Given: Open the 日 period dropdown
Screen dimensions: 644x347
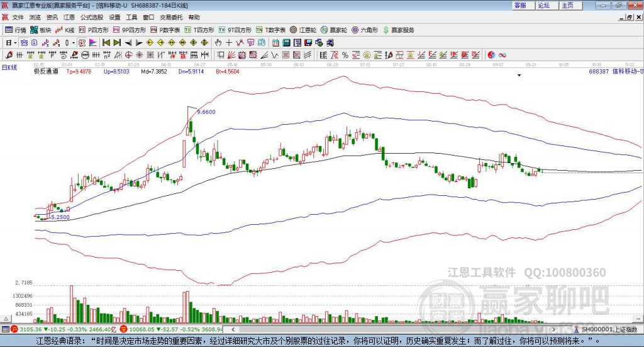Looking at the screenshot, I should click(x=11, y=43).
